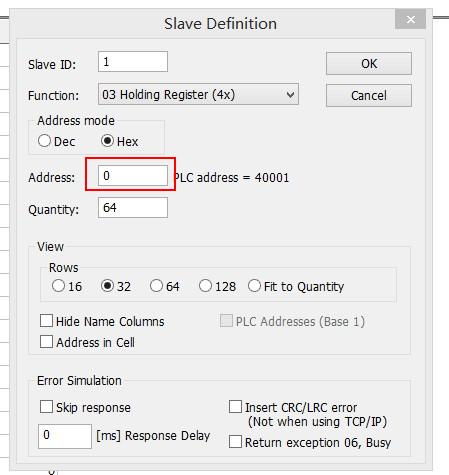The width and height of the screenshot is (449, 475).
Task: Click the Cancel button
Action: pos(369,95)
